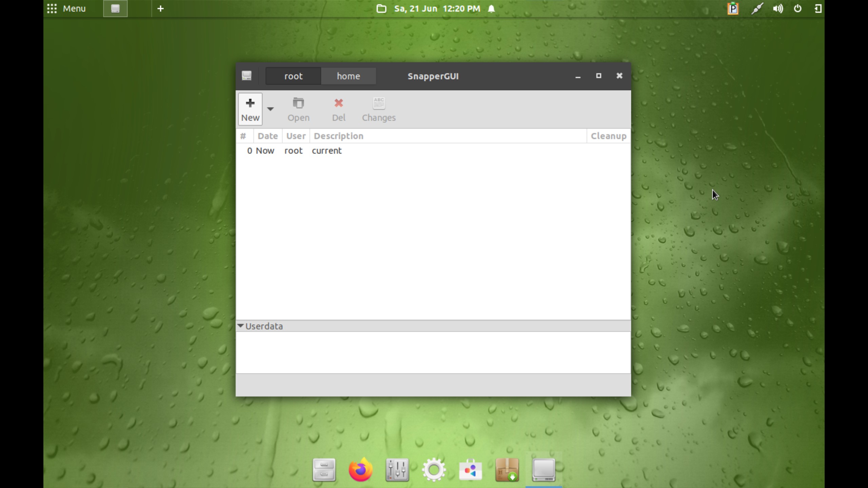The height and width of the screenshot is (488, 868).
Task: Click the SnapperGUI task in top panel
Action: tap(115, 8)
